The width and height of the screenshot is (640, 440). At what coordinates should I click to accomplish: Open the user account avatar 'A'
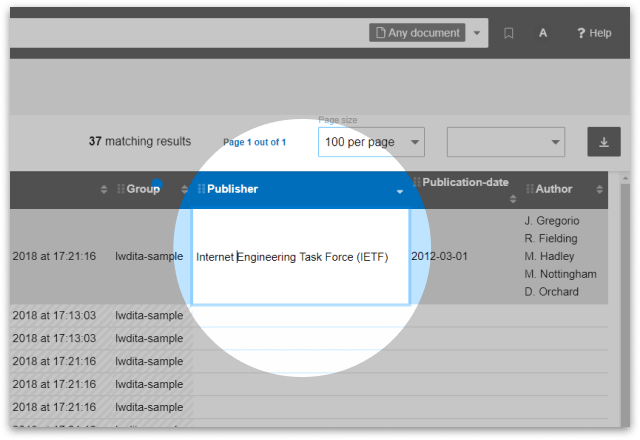point(542,33)
